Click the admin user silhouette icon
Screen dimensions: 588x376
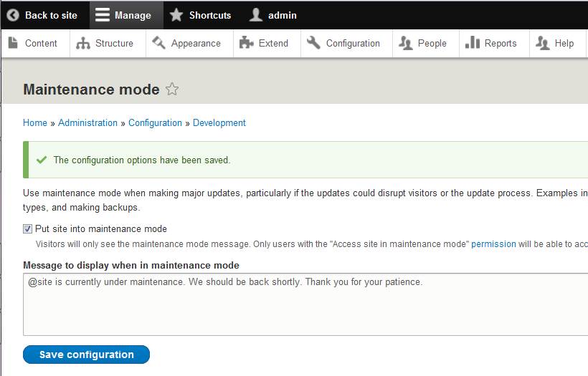[x=256, y=15]
